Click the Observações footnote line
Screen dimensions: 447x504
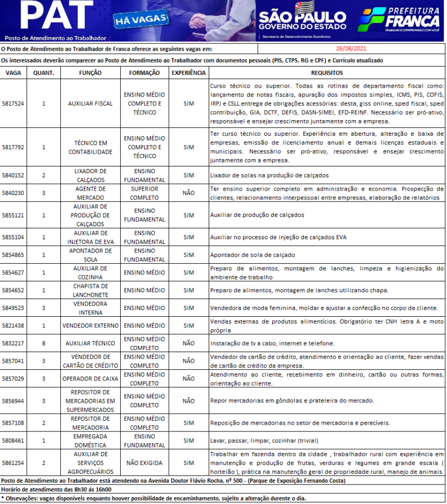click(154, 498)
